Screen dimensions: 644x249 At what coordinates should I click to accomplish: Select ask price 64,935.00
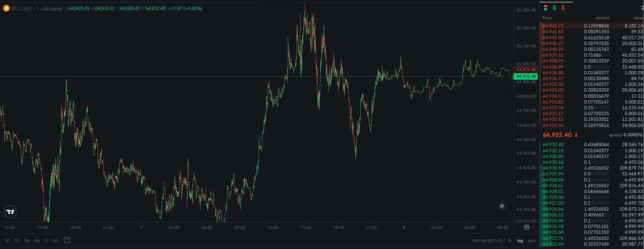[553, 90]
